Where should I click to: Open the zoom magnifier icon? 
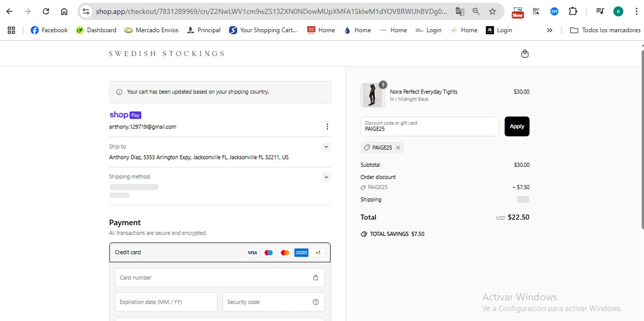tap(476, 12)
